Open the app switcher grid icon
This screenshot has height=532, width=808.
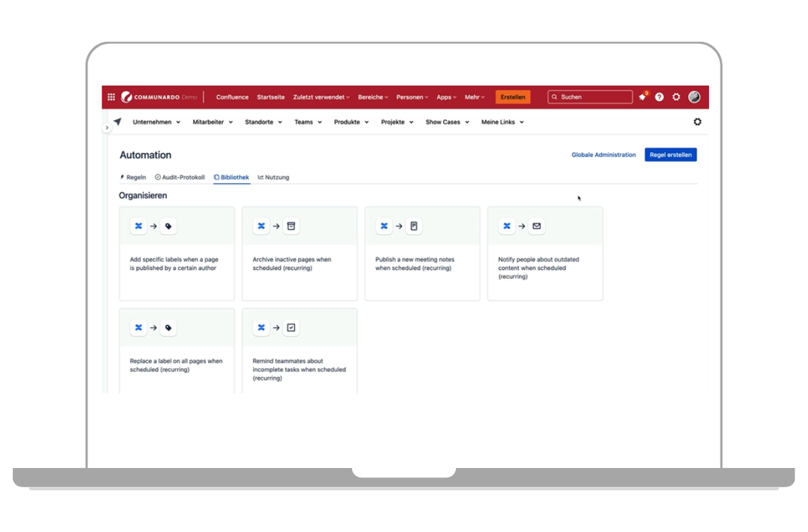pos(111,96)
